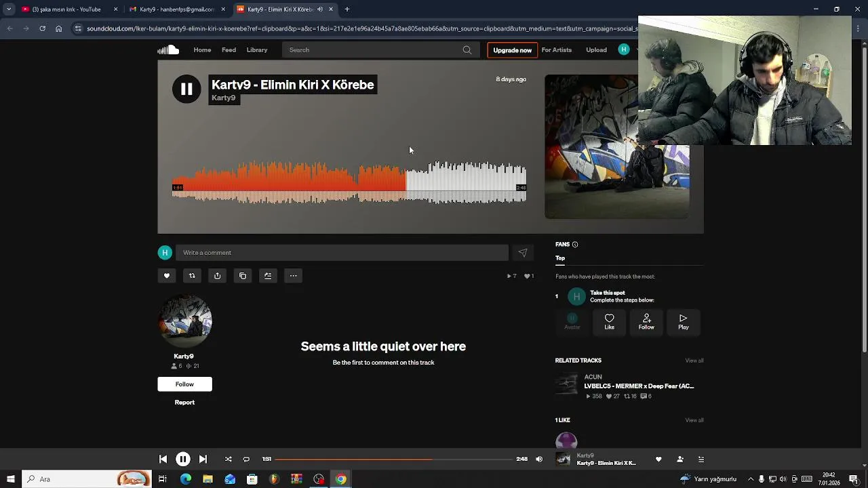Click the Play step in fans panel
The image size is (868, 488).
pos(684,322)
